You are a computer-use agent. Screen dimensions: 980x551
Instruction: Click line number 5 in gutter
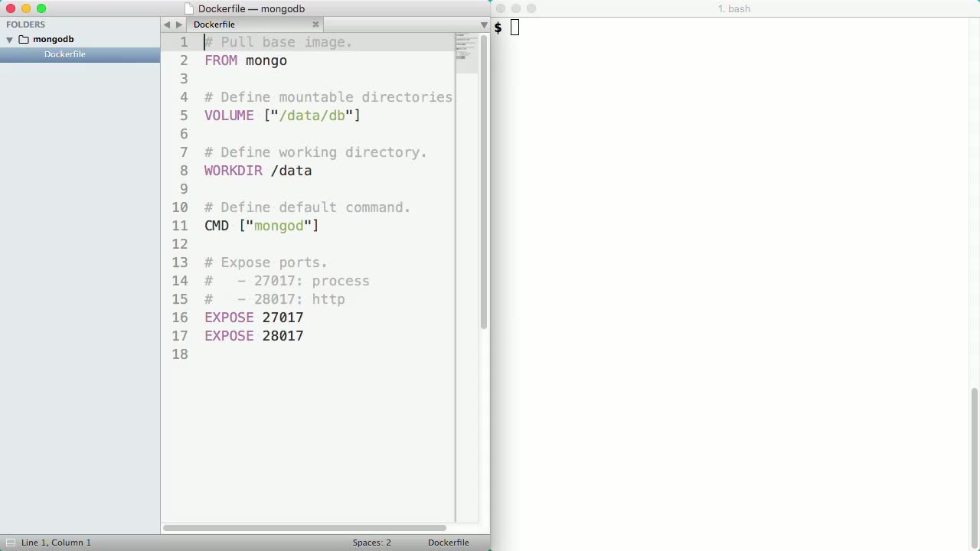[x=184, y=116]
